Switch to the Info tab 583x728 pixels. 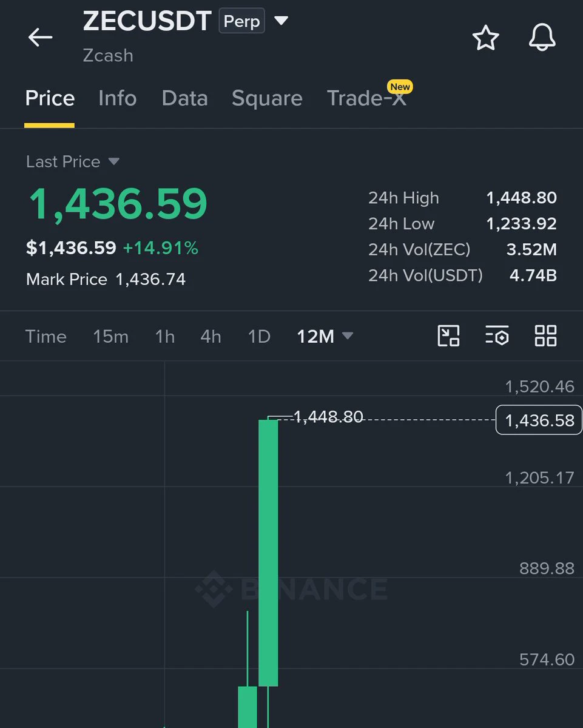[x=118, y=98]
